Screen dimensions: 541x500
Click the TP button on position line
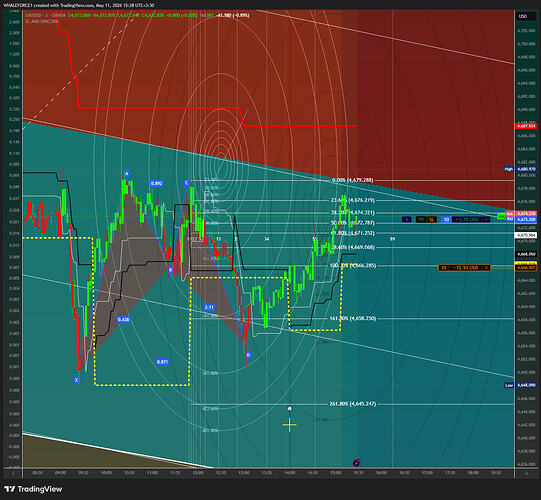tap(421, 219)
